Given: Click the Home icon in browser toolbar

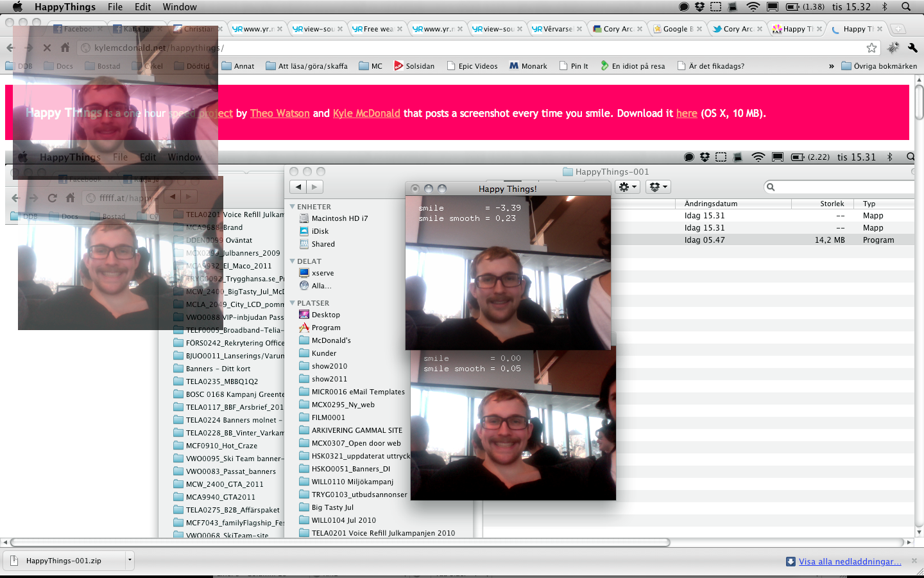Looking at the screenshot, I should [x=65, y=48].
